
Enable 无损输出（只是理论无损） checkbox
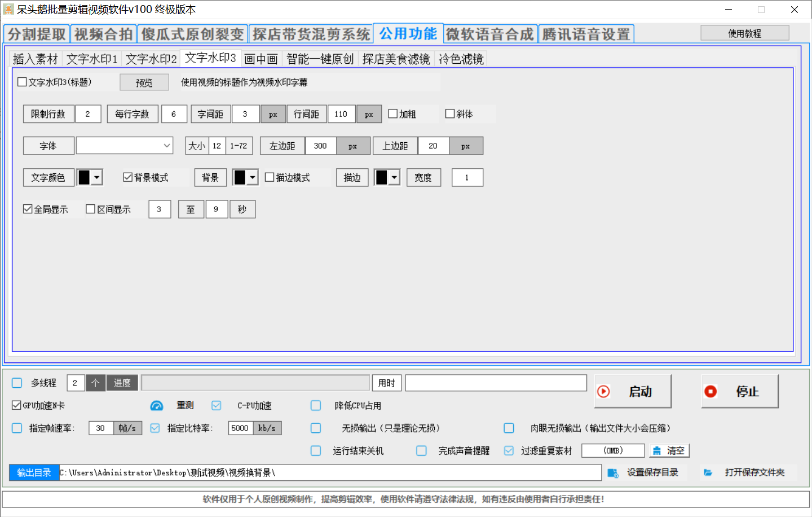coord(316,428)
